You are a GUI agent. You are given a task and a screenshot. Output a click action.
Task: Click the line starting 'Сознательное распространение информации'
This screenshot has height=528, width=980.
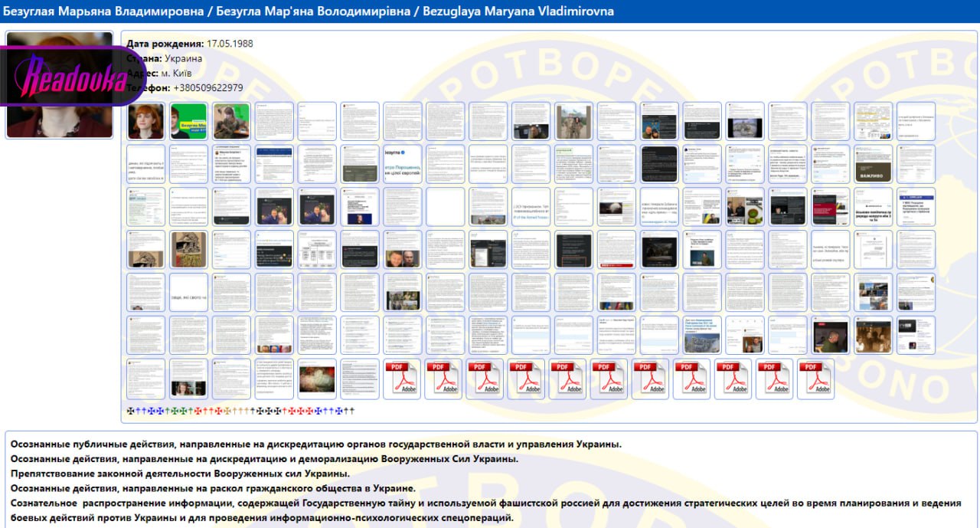(x=486, y=510)
